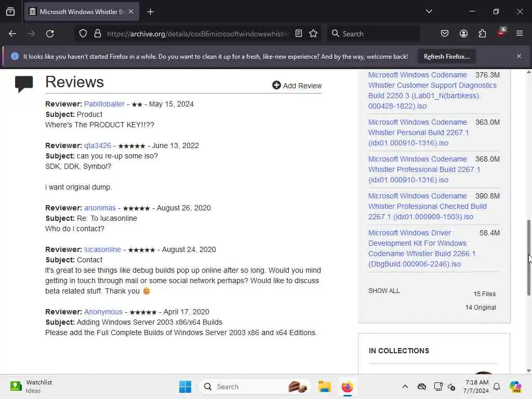
Task: Reload the current page
Action: pos(50,34)
